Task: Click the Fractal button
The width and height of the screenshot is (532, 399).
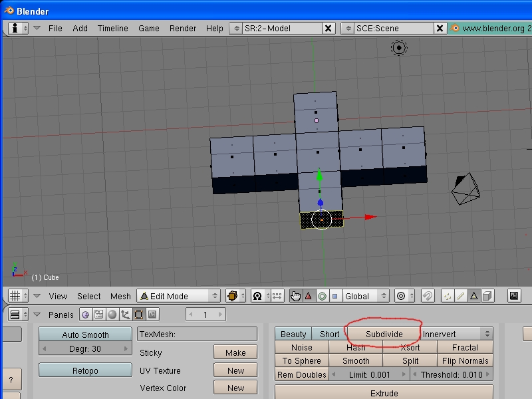Action: [465, 347]
